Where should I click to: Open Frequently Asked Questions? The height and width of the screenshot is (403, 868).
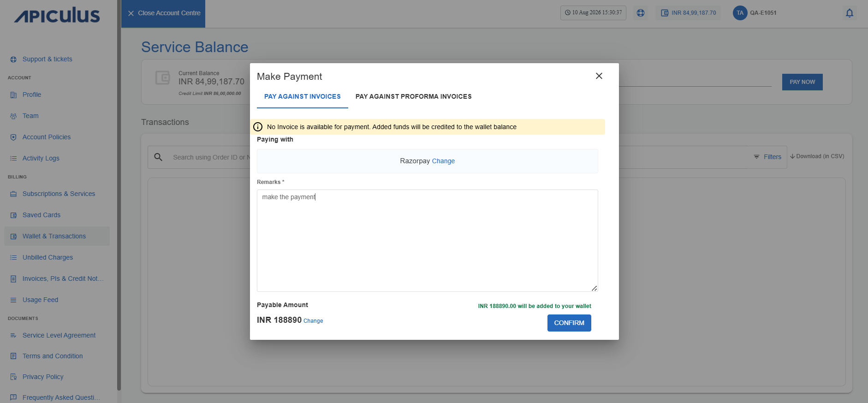coord(61,398)
